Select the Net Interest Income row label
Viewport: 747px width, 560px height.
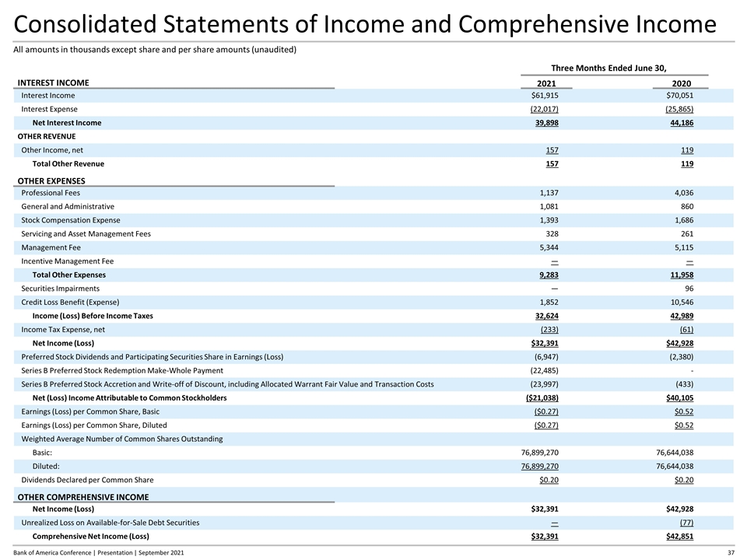[66, 123]
